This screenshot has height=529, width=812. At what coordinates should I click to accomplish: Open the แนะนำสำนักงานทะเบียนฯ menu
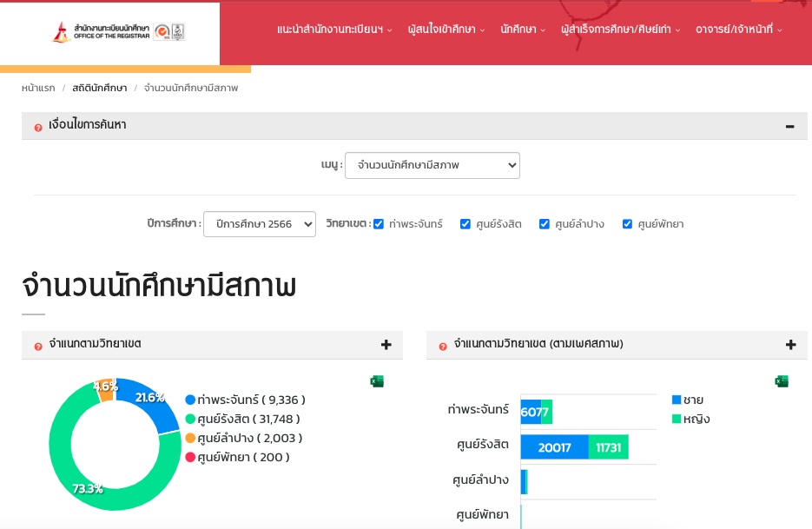coord(334,30)
